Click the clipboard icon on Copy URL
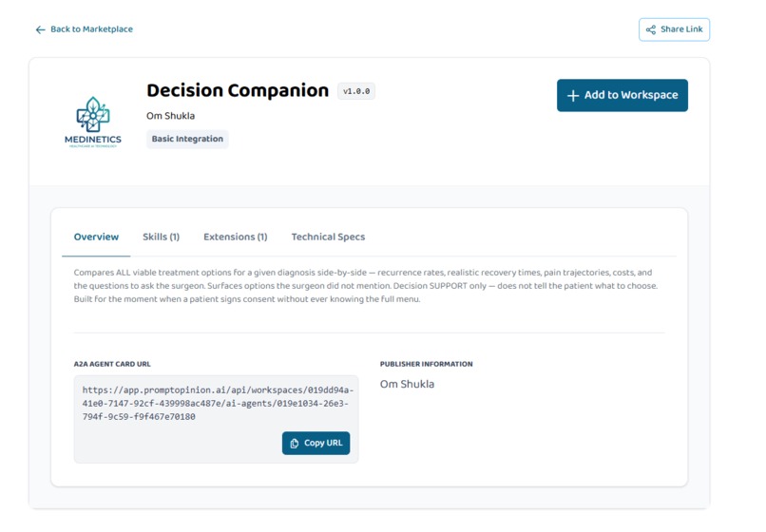Viewport: 766px width, 532px height. [x=294, y=443]
